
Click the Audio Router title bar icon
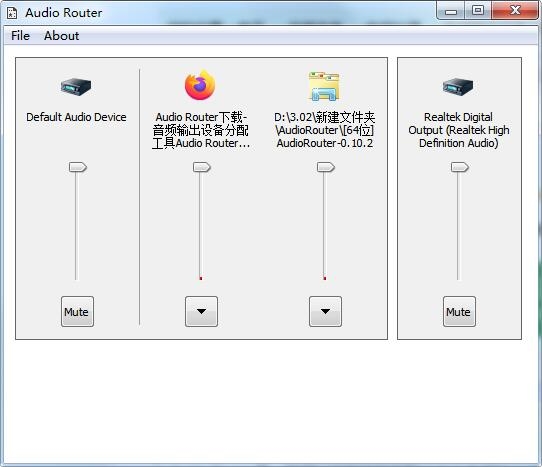click(12, 13)
